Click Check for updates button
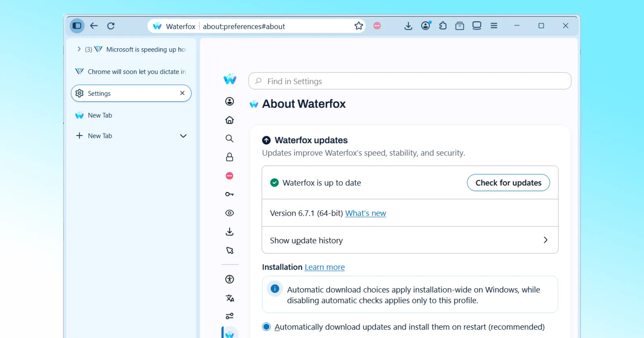The image size is (644, 338). (508, 183)
